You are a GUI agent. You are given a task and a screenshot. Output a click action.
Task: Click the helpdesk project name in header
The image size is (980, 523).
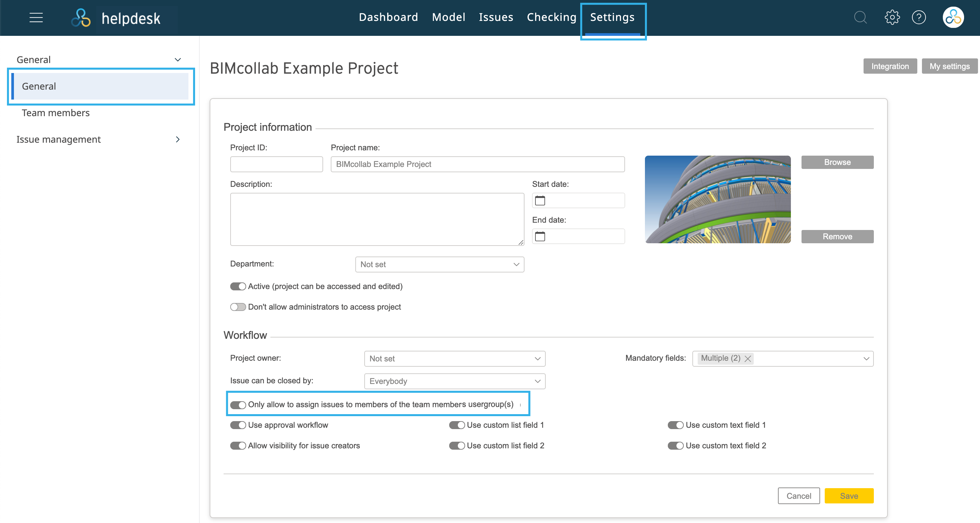[x=131, y=18]
